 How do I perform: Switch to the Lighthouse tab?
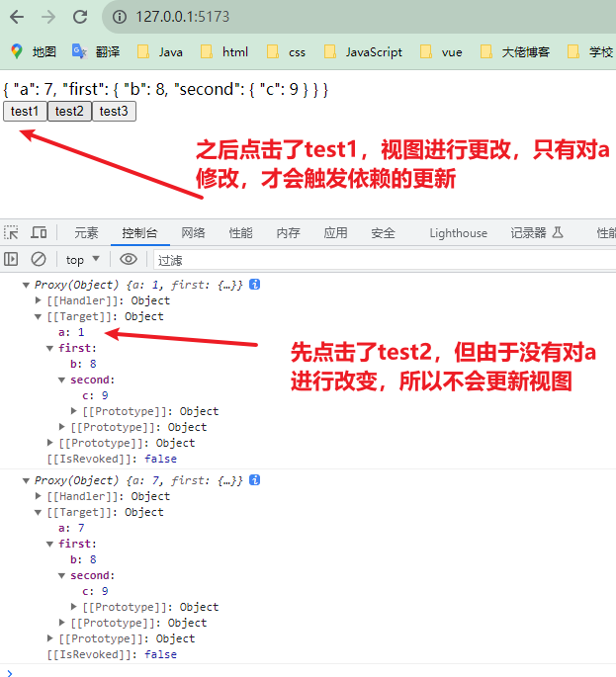pyautogui.click(x=459, y=233)
